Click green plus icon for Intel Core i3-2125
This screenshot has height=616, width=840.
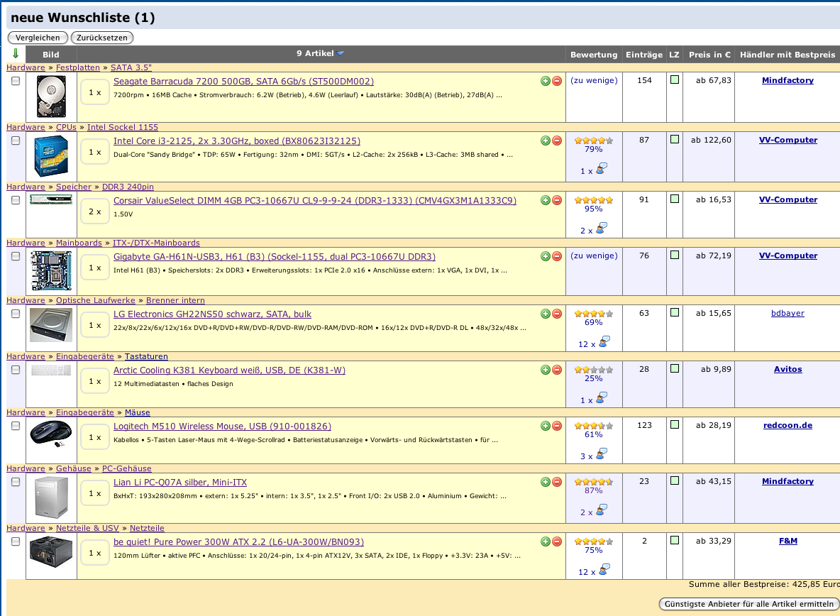click(546, 141)
